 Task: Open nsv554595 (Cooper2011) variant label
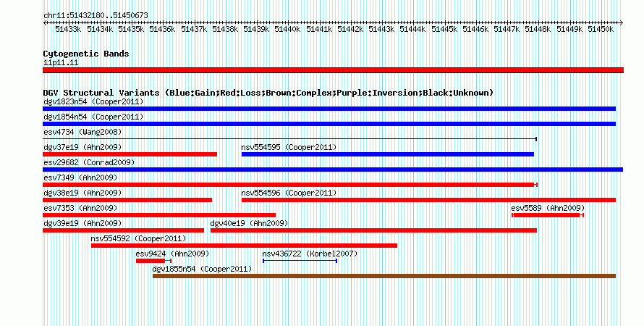(289, 147)
